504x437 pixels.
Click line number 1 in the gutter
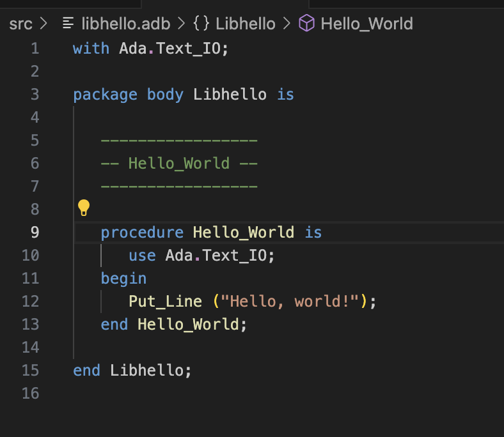click(x=34, y=49)
